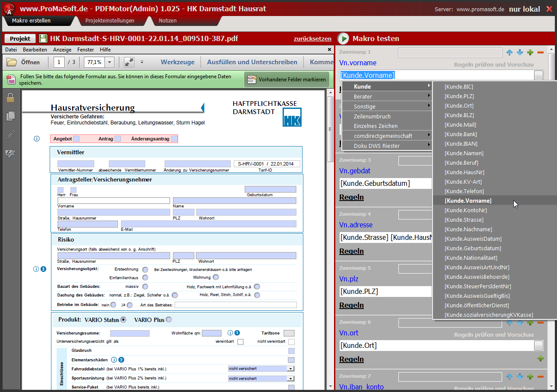Viewport: 557px width, 392px height.
Task: Add an assignment via Zuweisung 1 green plus
Action: (530, 52)
